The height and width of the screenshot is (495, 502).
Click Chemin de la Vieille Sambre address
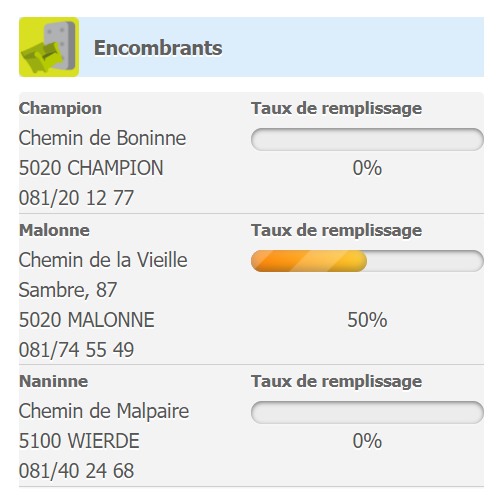(103, 275)
